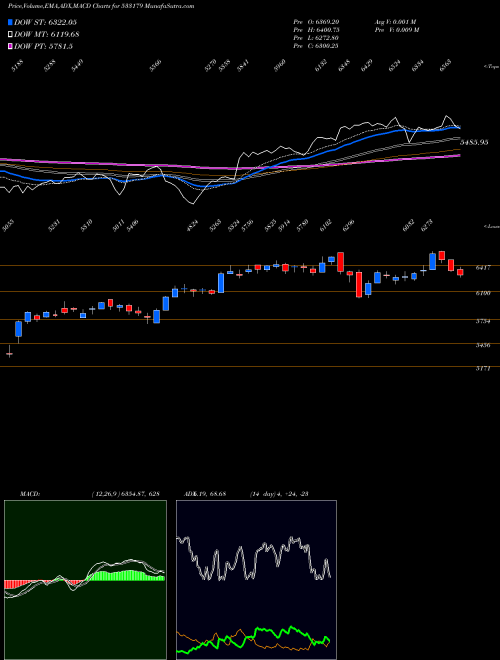Click the tall red candle reaching the 6100 line
This screenshot has width=500, height=660.
(359, 285)
